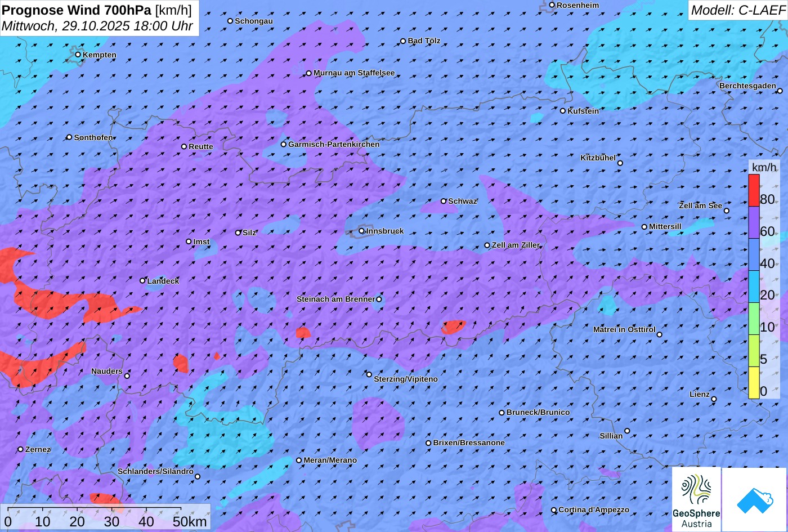
Task: Click the Kempten city marker dot
Action: [78, 55]
